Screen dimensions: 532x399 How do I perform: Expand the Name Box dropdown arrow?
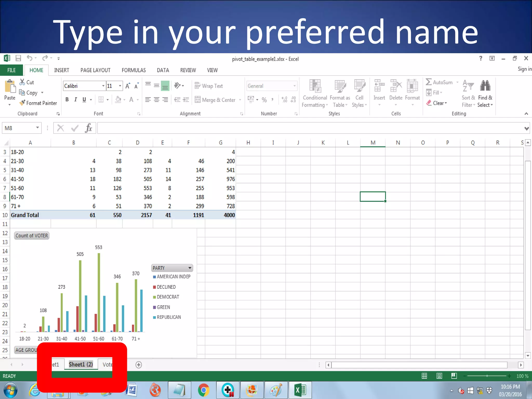(x=37, y=128)
